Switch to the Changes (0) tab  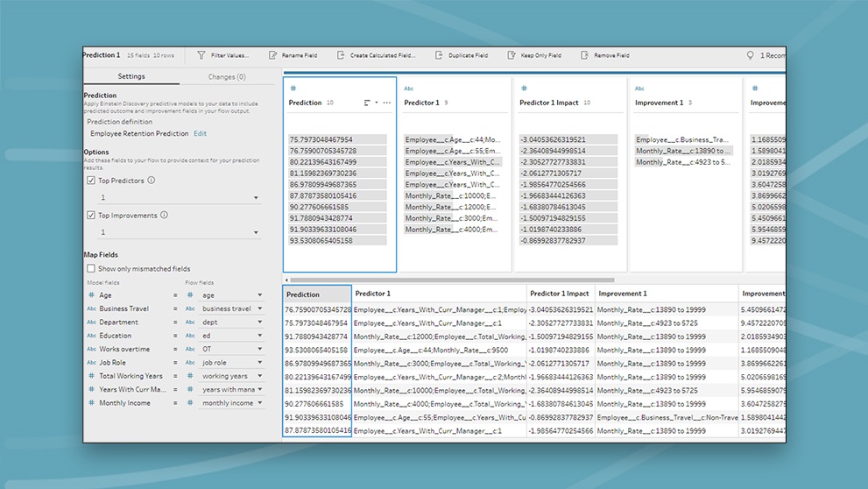coord(227,77)
